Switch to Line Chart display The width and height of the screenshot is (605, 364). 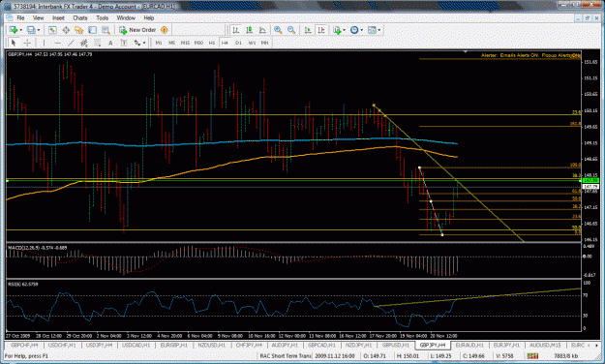[262, 30]
